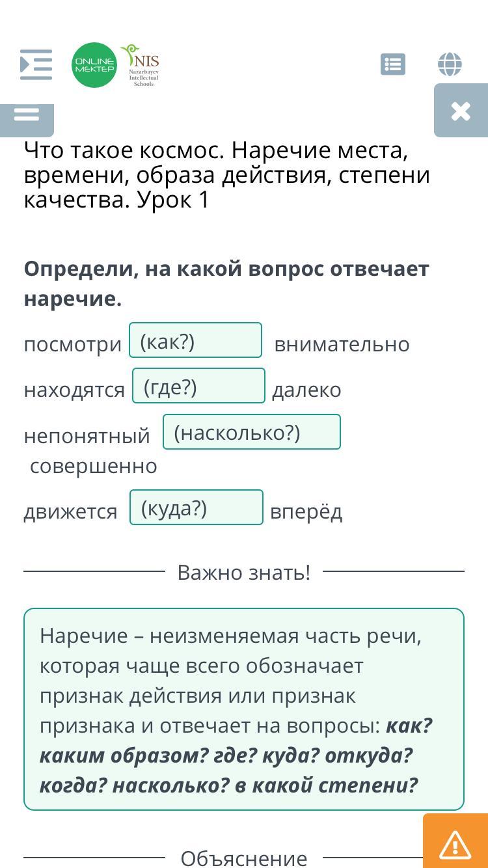Click the Важно знать! section label

pos(244,573)
